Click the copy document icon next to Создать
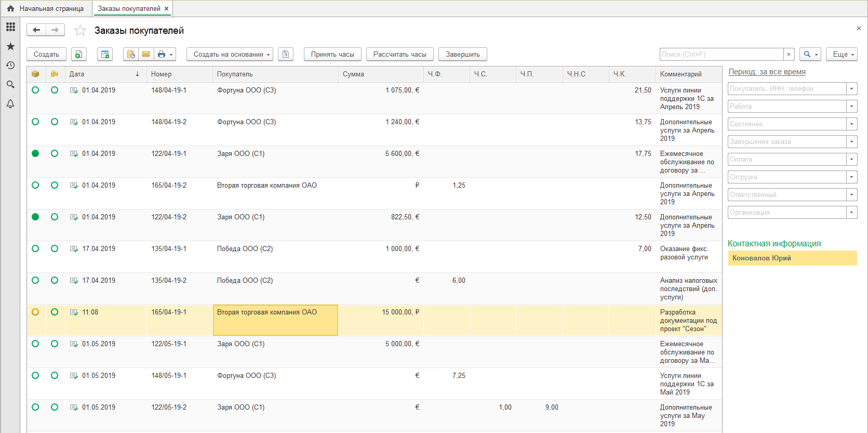The image size is (868, 433). tap(78, 54)
